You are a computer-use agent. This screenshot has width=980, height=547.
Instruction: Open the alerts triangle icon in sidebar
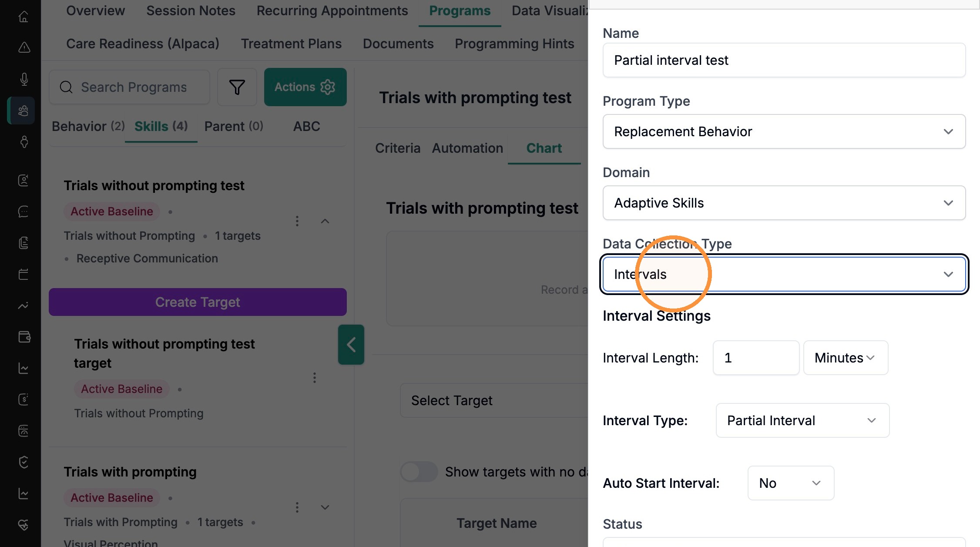point(24,47)
